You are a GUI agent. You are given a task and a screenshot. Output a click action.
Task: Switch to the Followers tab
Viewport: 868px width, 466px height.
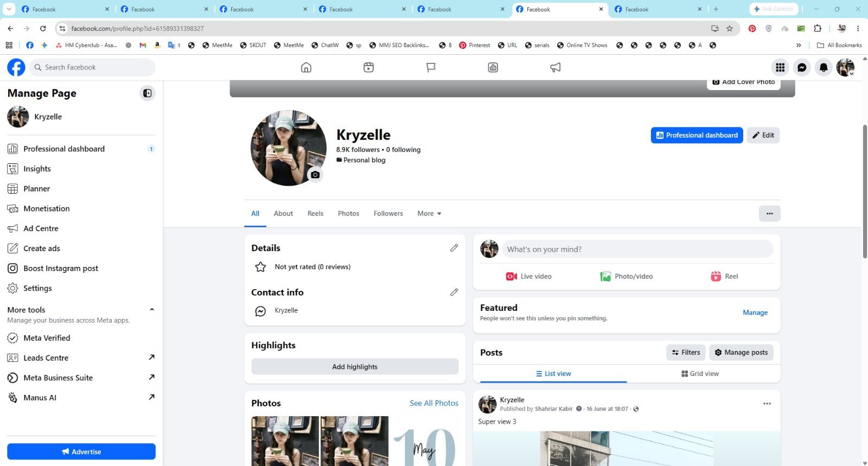(x=388, y=213)
